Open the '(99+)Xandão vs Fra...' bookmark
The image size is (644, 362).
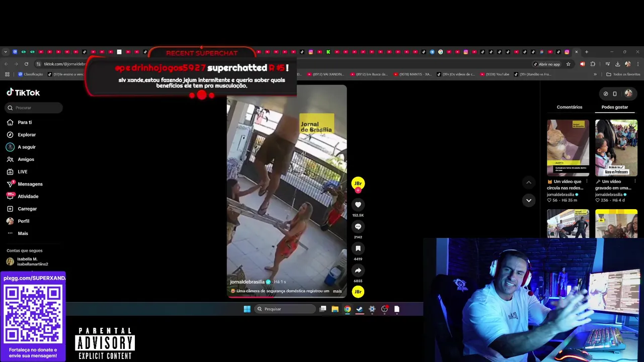point(533,74)
